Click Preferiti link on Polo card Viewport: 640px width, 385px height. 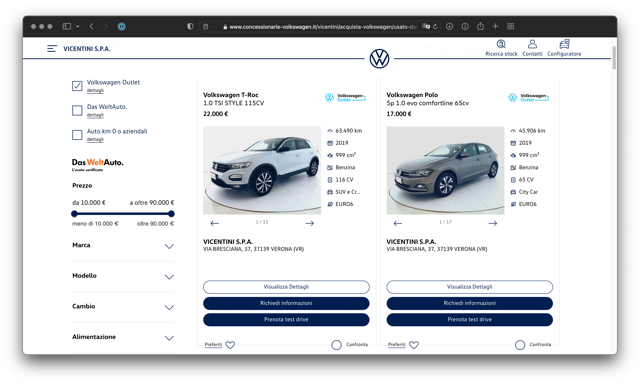click(397, 345)
